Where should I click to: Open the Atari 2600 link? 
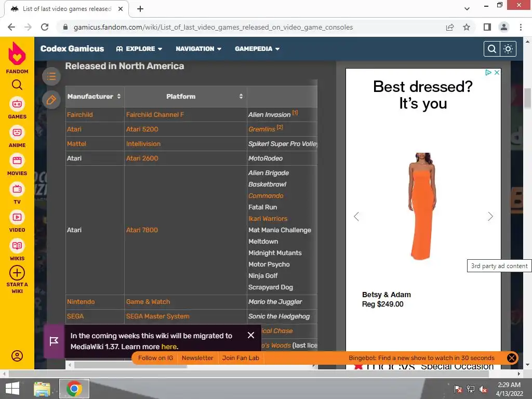[142, 158]
